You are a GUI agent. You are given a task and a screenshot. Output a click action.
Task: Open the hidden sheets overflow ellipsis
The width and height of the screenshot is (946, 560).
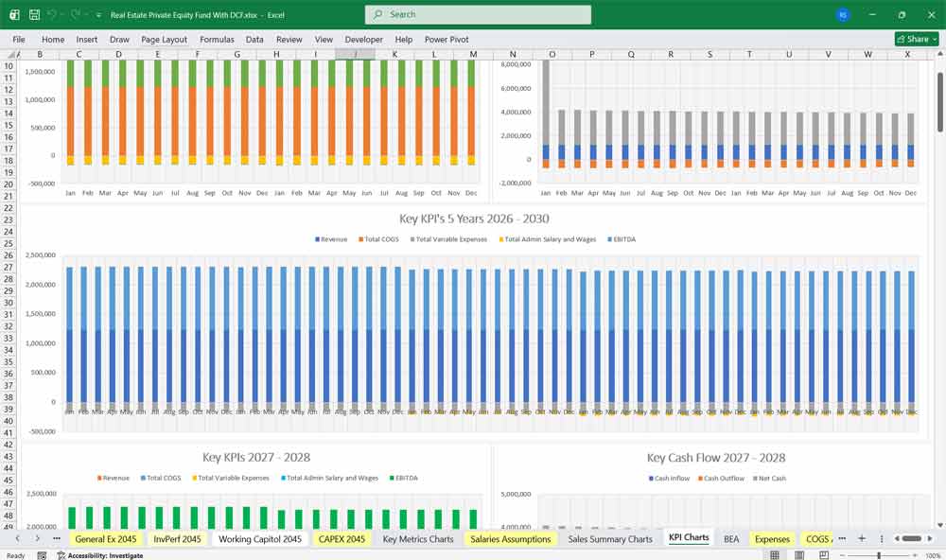point(842,537)
